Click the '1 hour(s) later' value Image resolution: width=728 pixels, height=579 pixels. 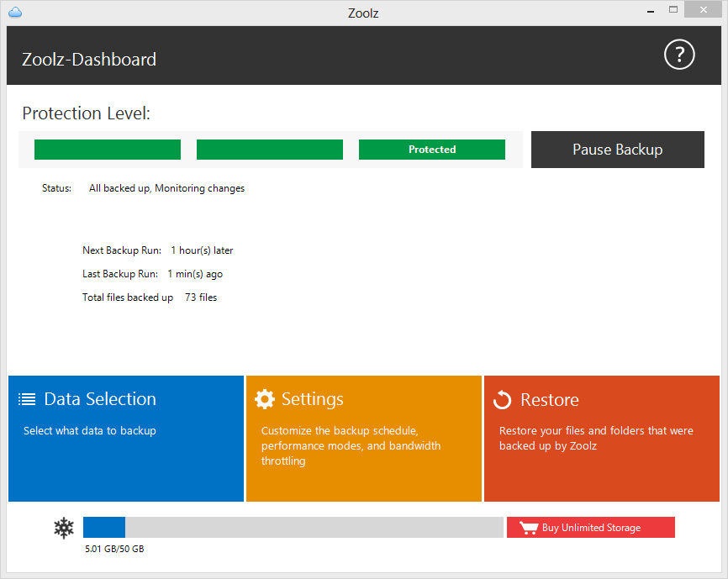(202, 250)
